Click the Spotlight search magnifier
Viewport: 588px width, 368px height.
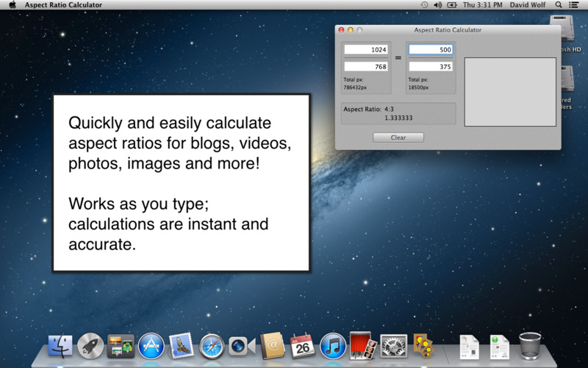click(559, 5)
